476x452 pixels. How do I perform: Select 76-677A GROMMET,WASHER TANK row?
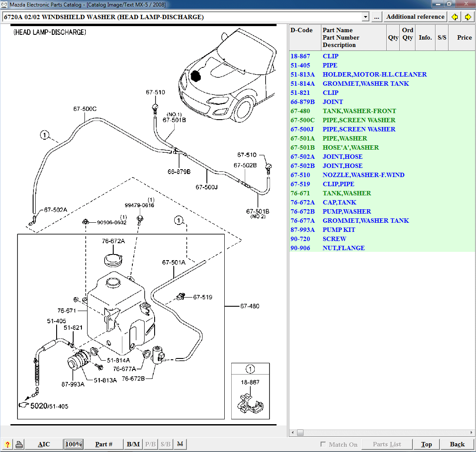[x=382, y=221]
